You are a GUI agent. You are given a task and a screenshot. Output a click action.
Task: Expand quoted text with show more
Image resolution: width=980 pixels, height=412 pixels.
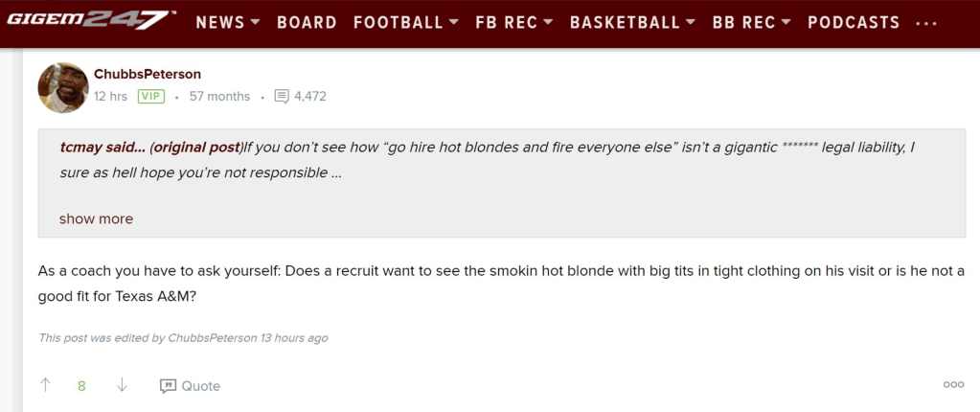[96, 218]
